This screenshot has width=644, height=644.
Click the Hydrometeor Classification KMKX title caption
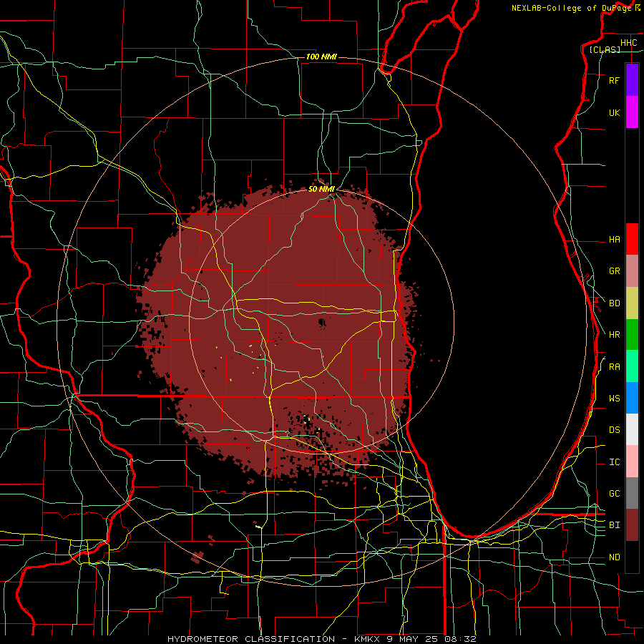[x=321, y=639]
